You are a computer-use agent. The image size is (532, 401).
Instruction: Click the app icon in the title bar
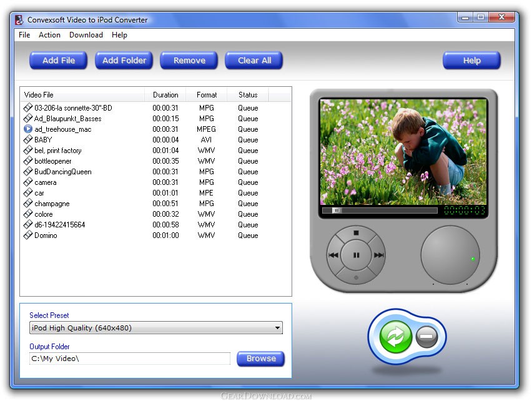pos(19,20)
